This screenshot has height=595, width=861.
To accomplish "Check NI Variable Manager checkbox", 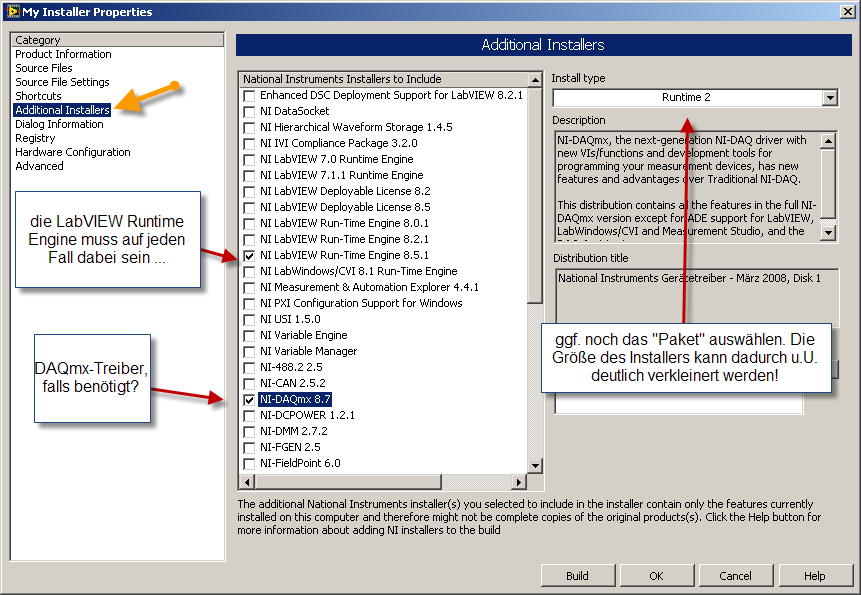I will click(x=249, y=352).
